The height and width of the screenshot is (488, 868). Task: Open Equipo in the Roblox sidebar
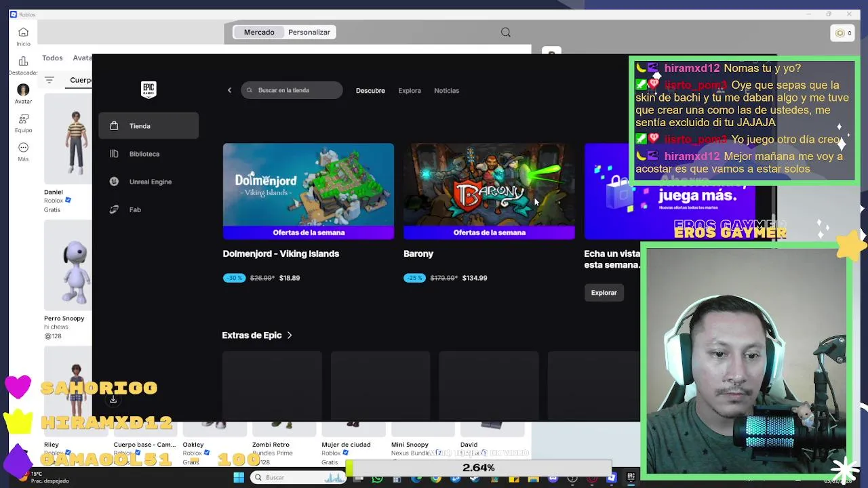tap(23, 123)
